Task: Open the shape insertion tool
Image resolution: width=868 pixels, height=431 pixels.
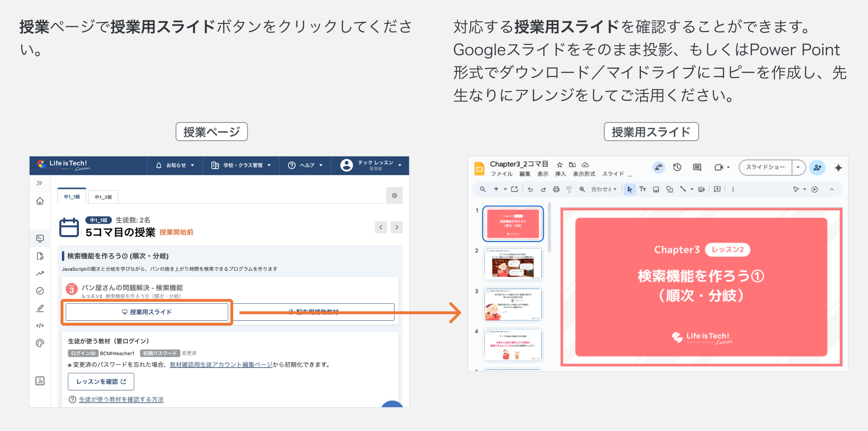Action: pyautogui.click(x=670, y=189)
